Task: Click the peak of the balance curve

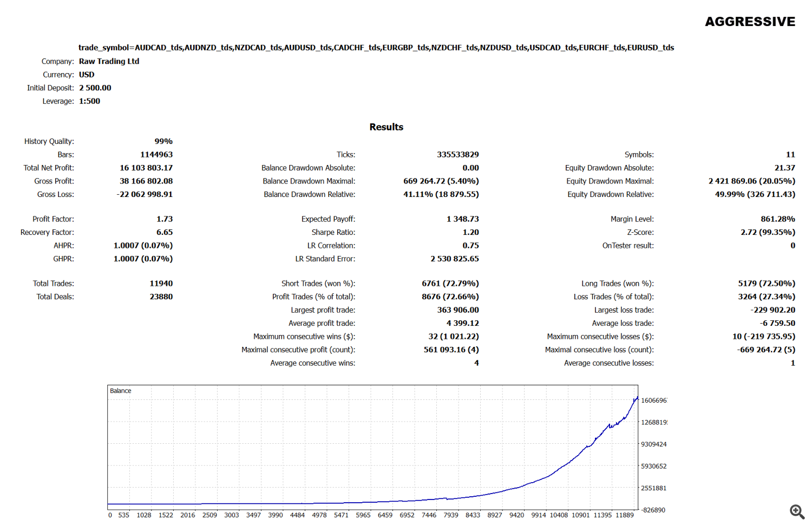Action: 637,398
